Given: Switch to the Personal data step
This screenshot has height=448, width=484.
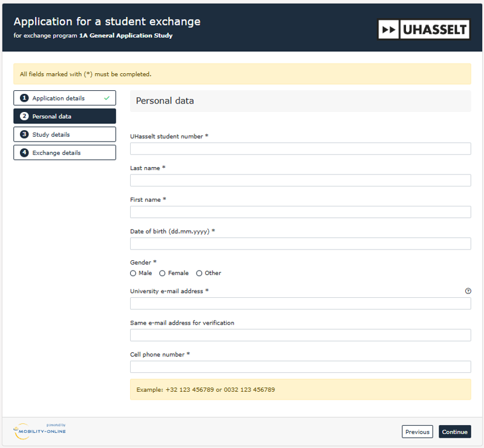Looking at the screenshot, I should 64,116.
